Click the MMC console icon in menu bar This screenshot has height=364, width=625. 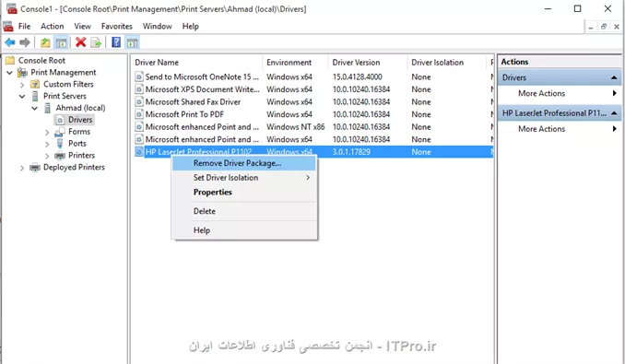(8, 27)
